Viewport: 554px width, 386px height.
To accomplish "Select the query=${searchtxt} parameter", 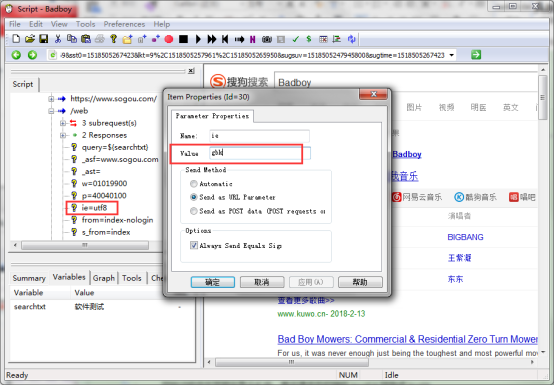I will pyautogui.click(x=115, y=147).
